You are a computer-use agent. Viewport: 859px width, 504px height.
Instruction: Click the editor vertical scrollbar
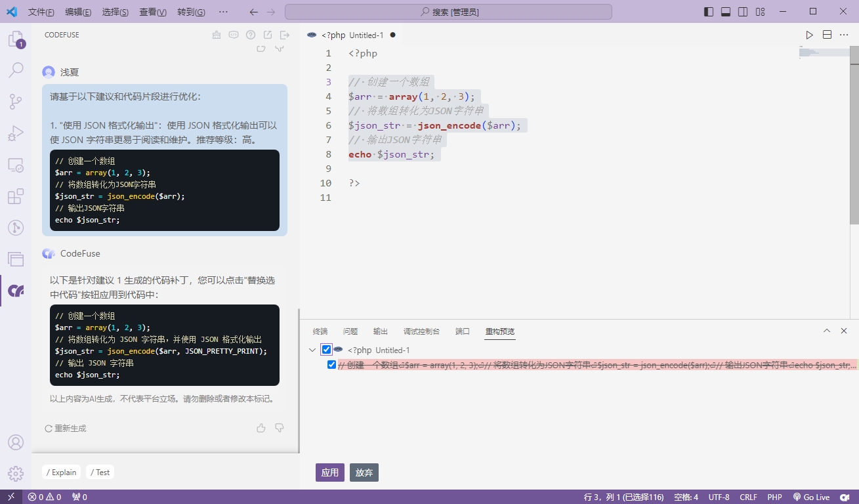pyautogui.click(x=854, y=135)
